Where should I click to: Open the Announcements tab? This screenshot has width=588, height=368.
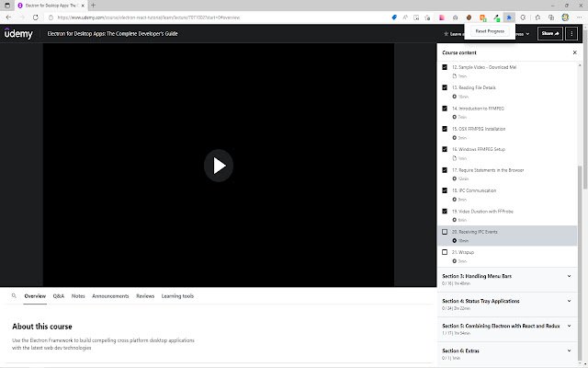(x=110, y=296)
